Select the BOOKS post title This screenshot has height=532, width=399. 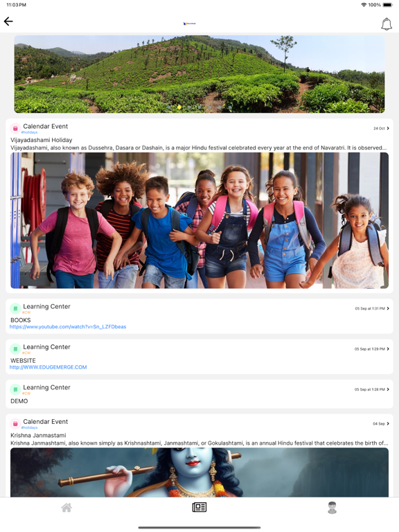[21, 320]
